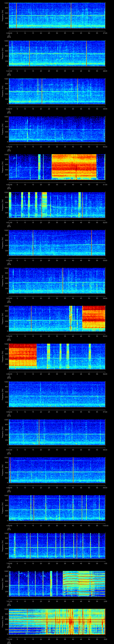Click the harmonic-lines region in 7:01 spectrogram
The image size is (114, 644).
tap(84, 584)
